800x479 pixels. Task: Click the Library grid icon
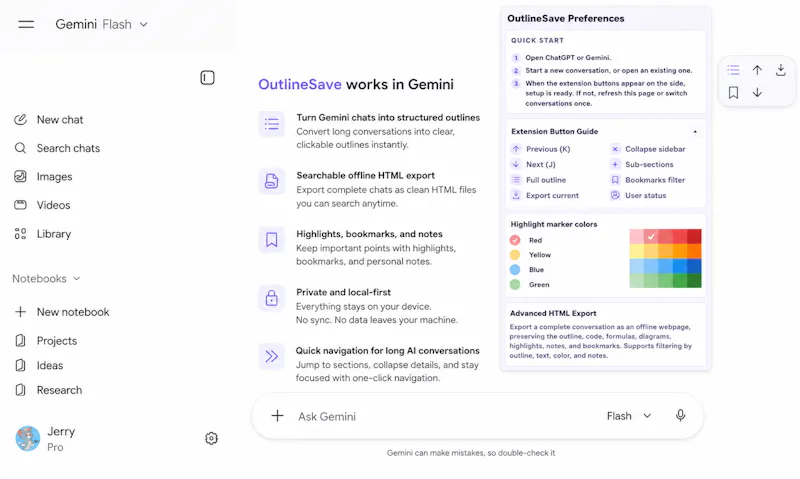click(20, 234)
